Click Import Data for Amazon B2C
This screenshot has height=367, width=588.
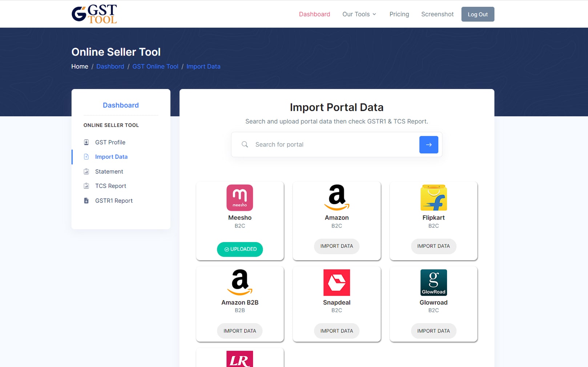(337, 246)
